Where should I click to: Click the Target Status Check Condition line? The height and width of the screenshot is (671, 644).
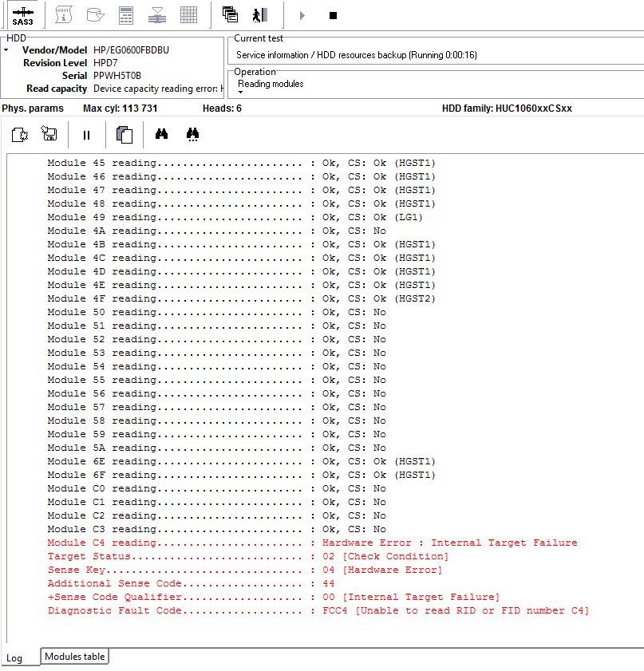point(248,556)
